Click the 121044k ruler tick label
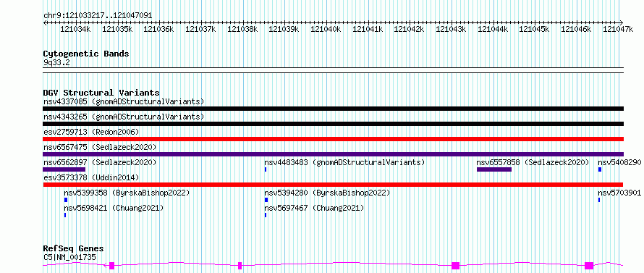 [493, 29]
